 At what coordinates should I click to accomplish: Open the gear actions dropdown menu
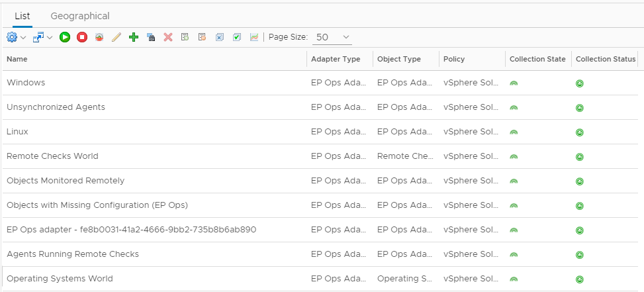tap(16, 38)
